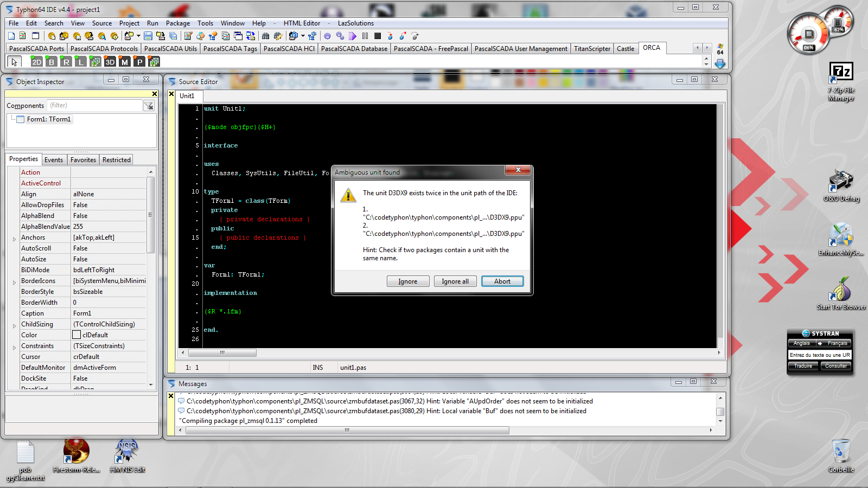The height and width of the screenshot is (488, 868).
Task: Click the New Form toolbar icon
Action: pos(35,36)
